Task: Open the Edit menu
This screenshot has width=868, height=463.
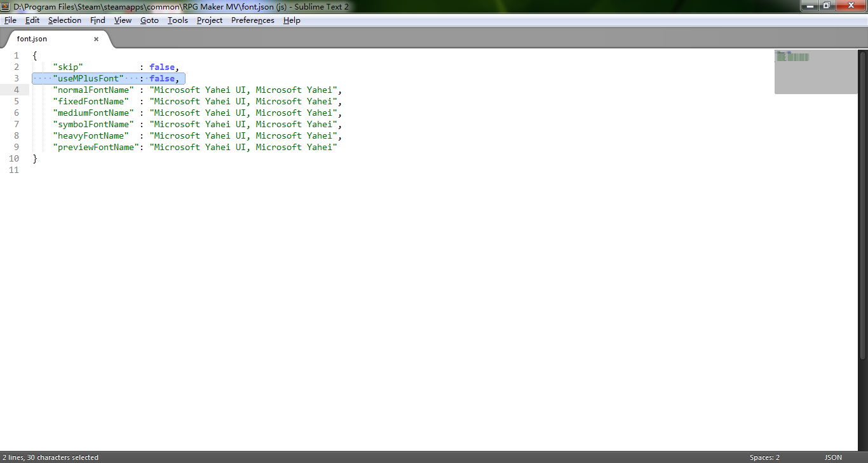Action: (x=32, y=20)
